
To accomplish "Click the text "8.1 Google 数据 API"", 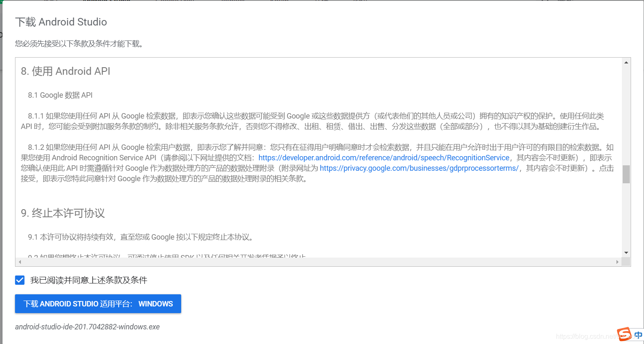I will pyautogui.click(x=60, y=95).
